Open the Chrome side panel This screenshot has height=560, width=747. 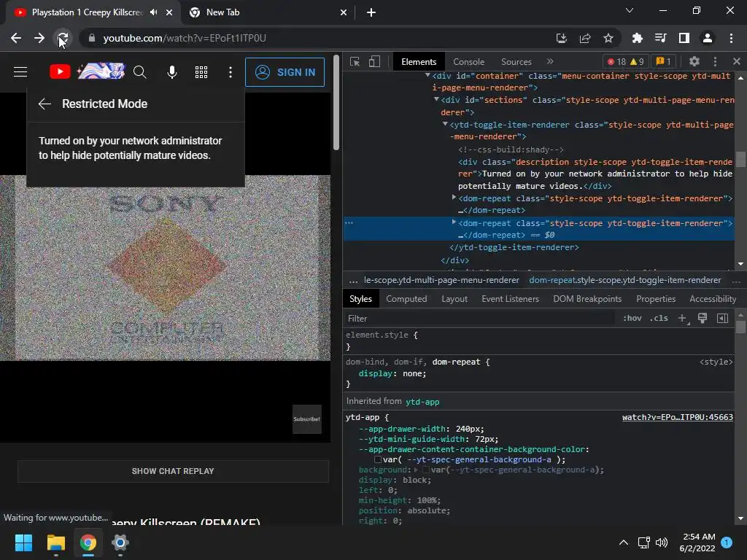click(x=684, y=38)
